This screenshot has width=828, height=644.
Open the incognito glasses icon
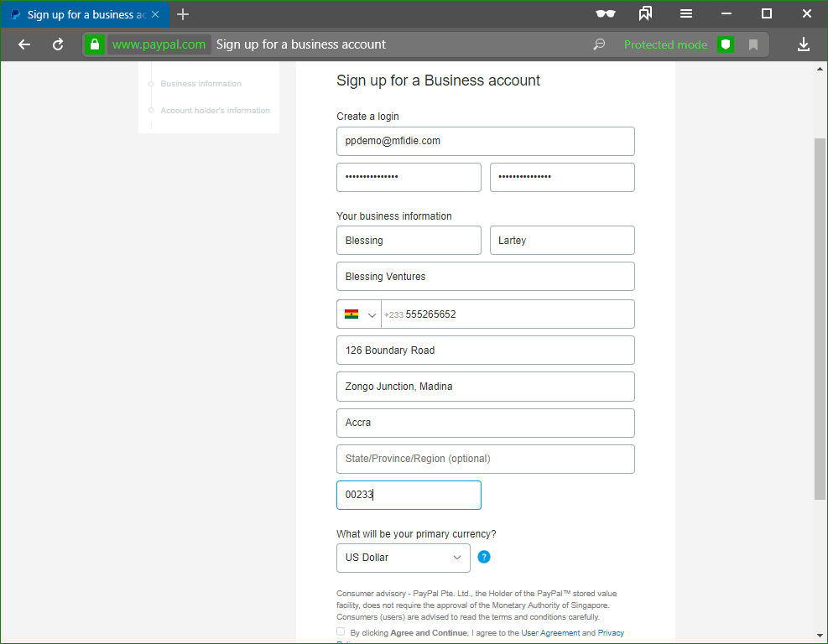coord(605,13)
